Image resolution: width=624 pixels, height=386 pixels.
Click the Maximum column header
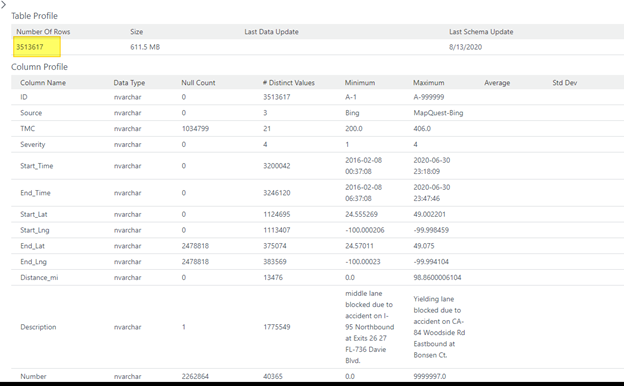pos(429,83)
